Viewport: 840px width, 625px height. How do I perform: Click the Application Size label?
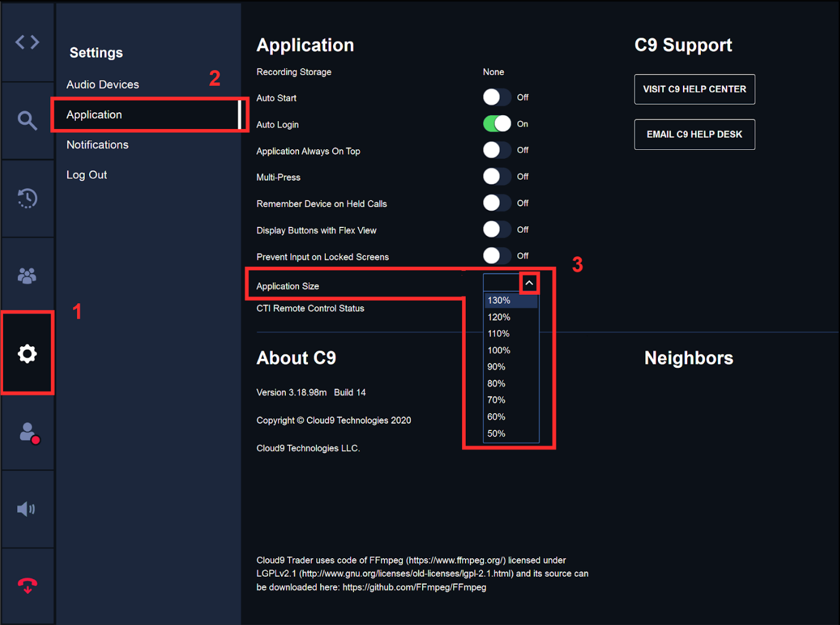[288, 287]
